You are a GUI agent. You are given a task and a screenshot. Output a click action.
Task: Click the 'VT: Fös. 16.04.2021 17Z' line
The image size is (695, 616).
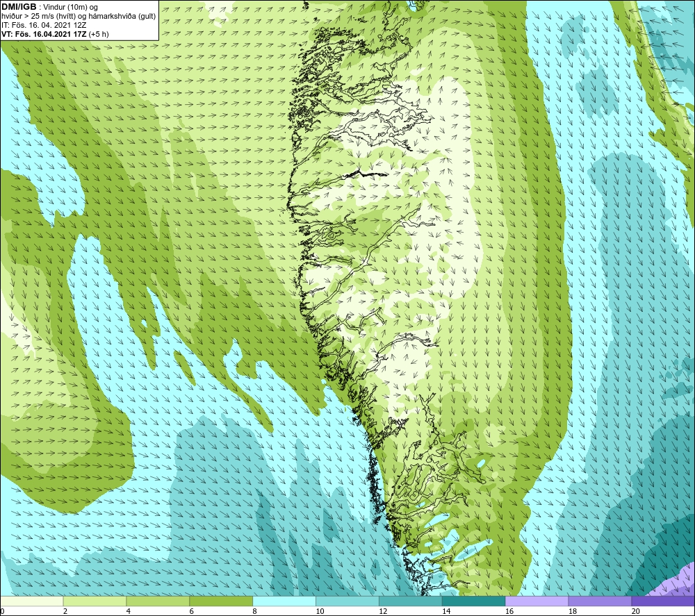[55, 34]
